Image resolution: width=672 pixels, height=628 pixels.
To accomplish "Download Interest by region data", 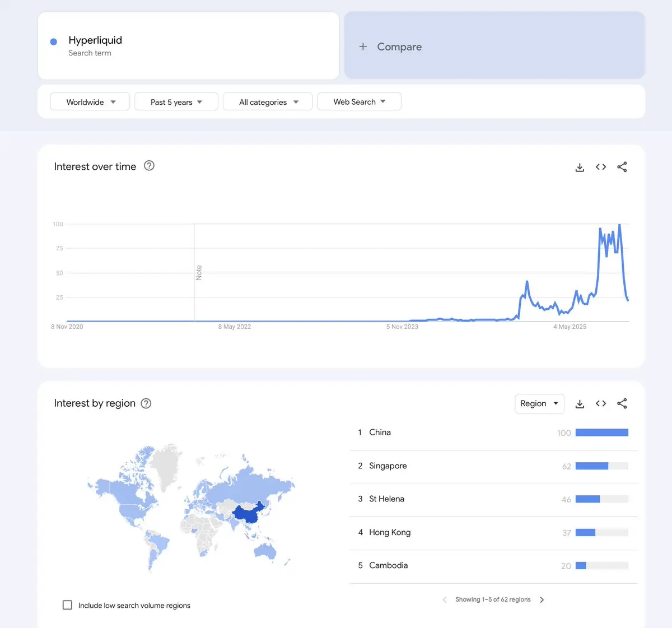I will click(x=580, y=404).
